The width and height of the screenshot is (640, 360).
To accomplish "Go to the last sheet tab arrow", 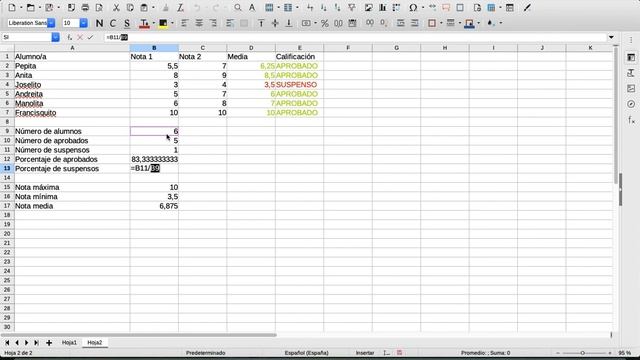I will tap(36, 343).
